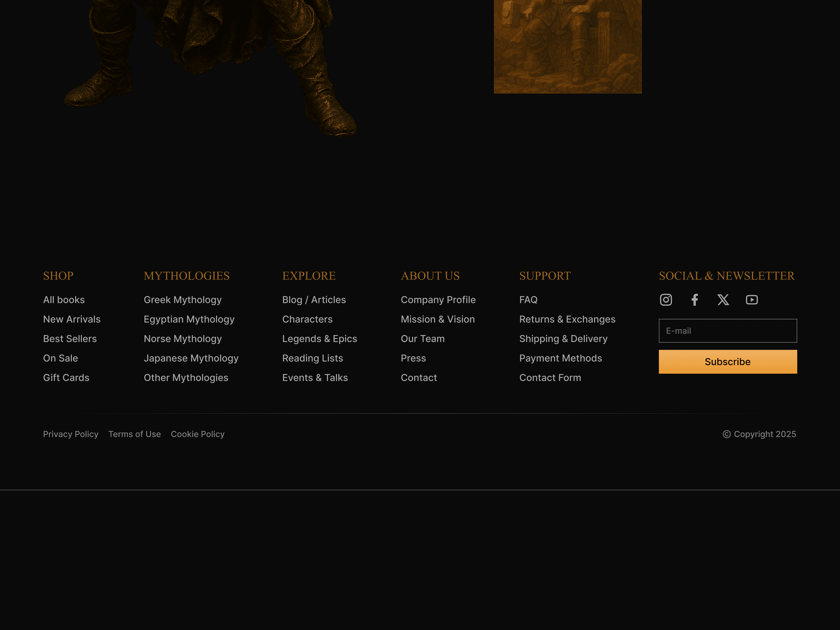The height and width of the screenshot is (630, 840).
Task: Click the Press link under About Us
Action: tap(413, 358)
